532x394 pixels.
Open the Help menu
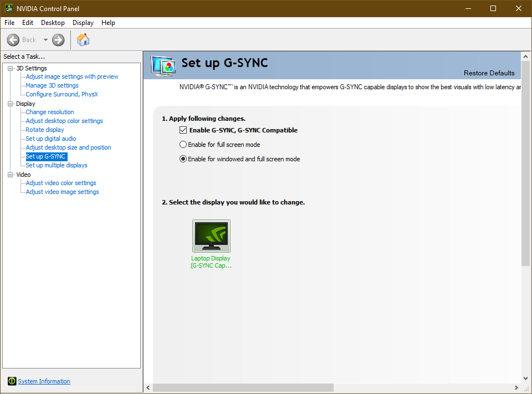point(108,23)
